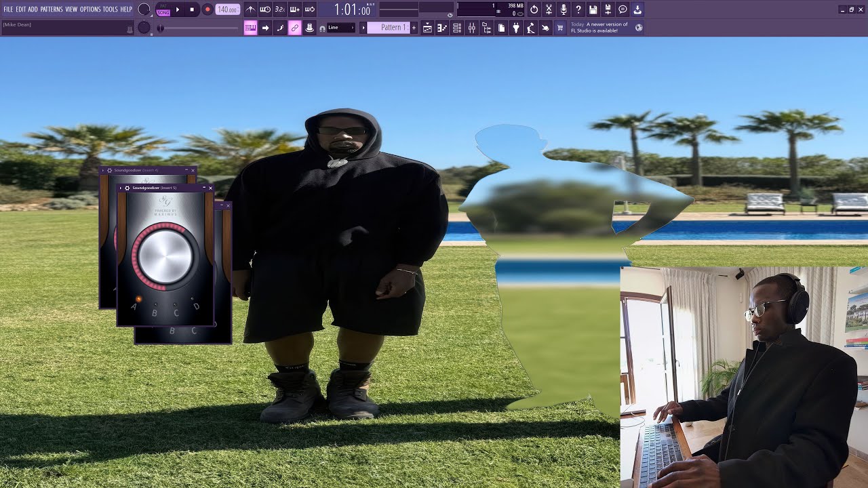
Task: Click the 140.000 tempo field
Action: [x=227, y=9]
